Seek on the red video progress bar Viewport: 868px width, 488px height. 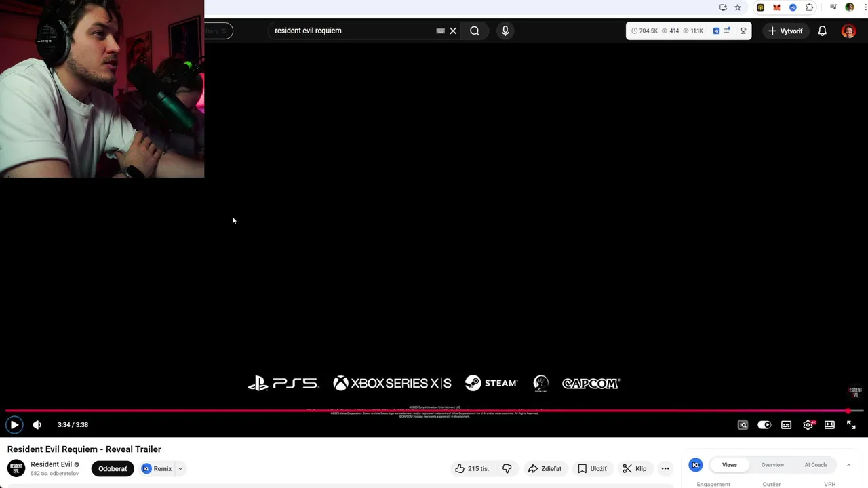pyautogui.click(x=434, y=411)
